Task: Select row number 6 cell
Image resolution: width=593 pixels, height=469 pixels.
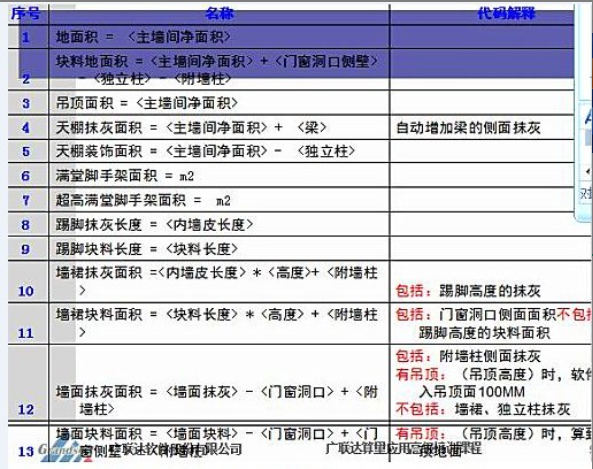Action: pos(28,175)
